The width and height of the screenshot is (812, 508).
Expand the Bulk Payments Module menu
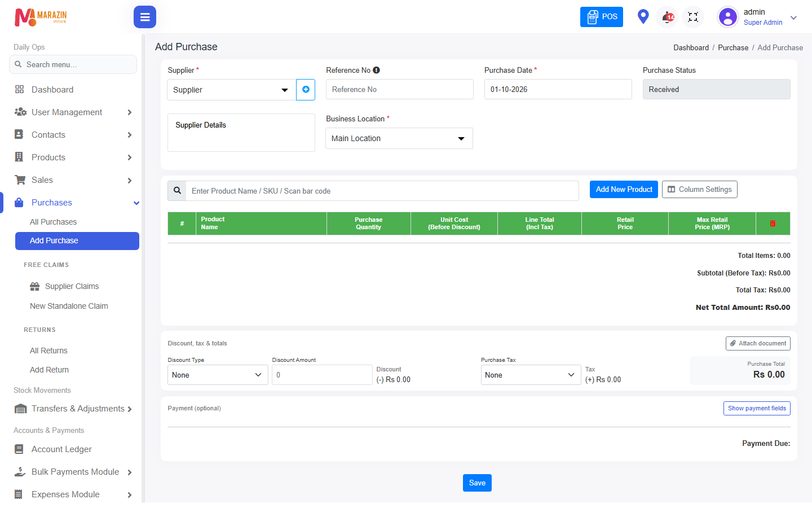pyautogui.click(x=73, y=472)
